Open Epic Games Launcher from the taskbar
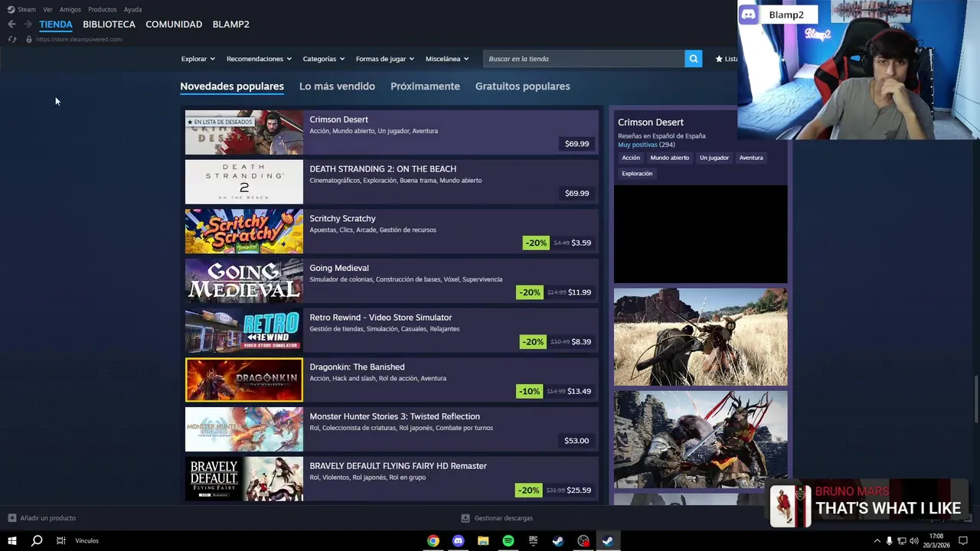 click(533, 540)
